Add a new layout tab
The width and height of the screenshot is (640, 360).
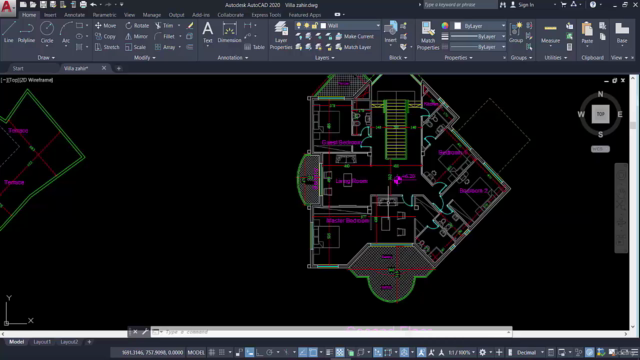tap(89, 342)
